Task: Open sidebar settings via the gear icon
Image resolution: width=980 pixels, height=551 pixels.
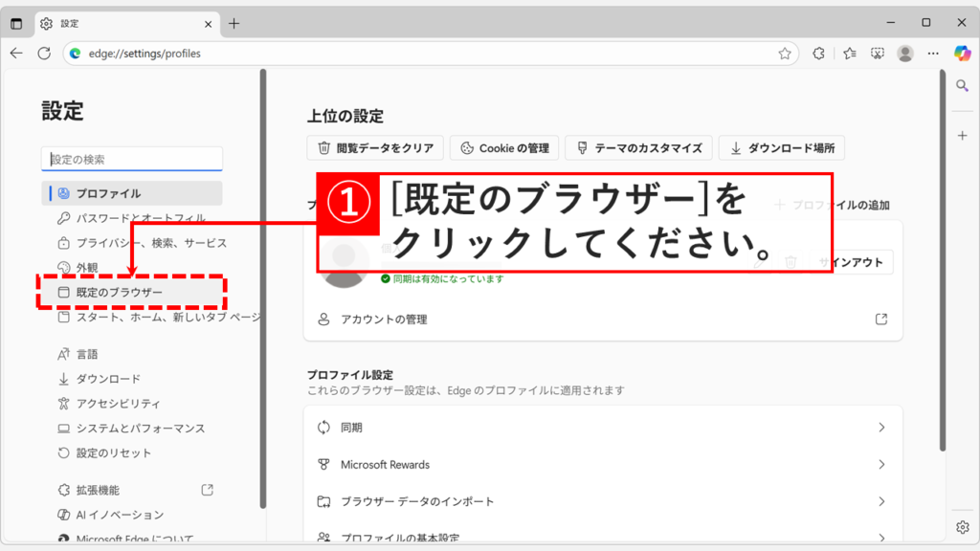Action: (962, 527)
